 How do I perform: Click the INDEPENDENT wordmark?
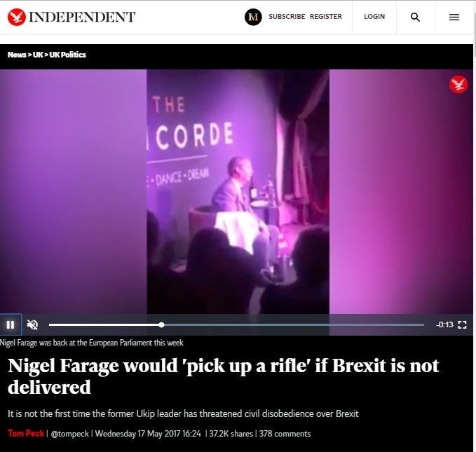click(x=82, y=17)
